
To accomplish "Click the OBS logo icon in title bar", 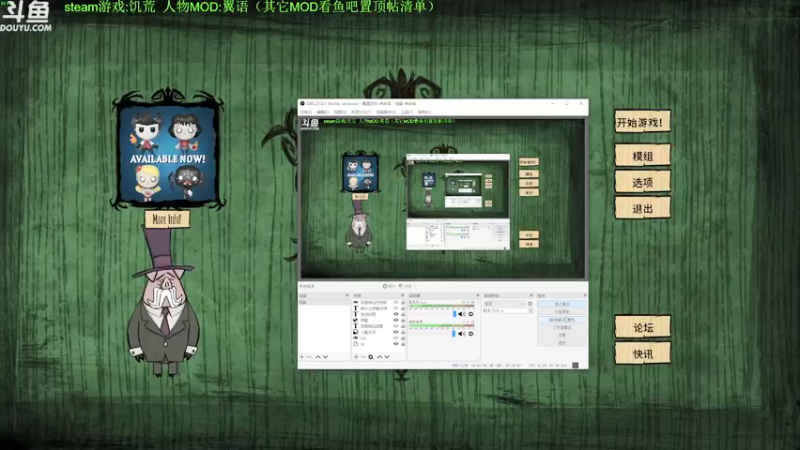I will click(x=303, y=104).
